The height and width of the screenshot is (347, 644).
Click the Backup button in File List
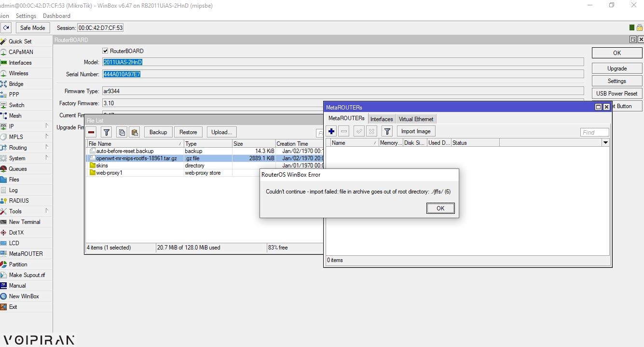coord(158,132)
